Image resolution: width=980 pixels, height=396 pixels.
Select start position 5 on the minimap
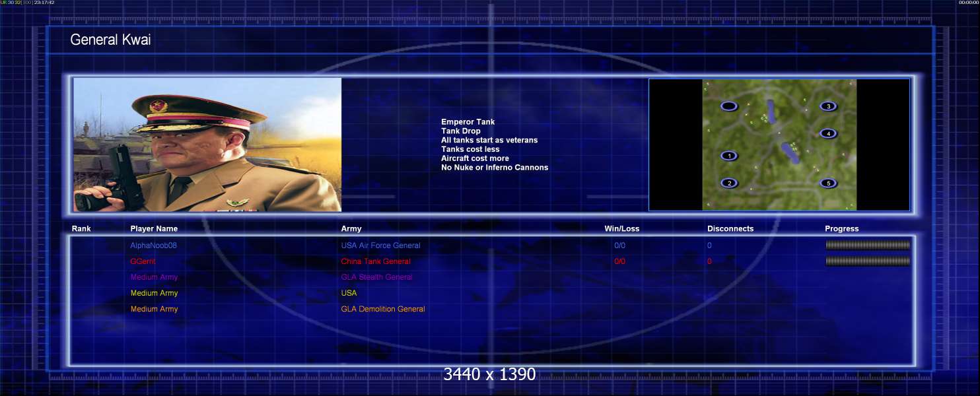point(828,183)
